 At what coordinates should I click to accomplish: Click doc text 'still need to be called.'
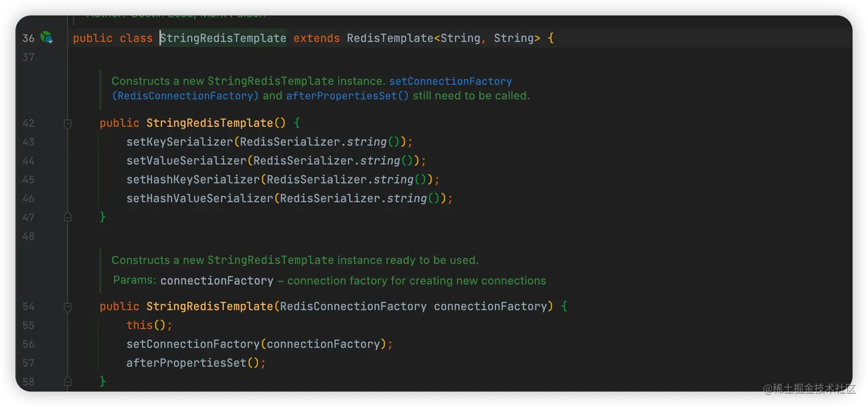pos(471,96)
